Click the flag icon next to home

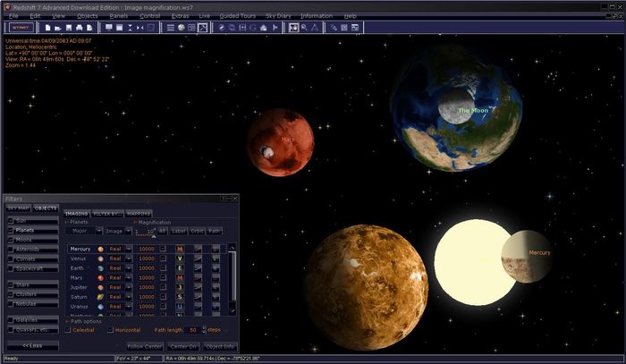[275, 28]
